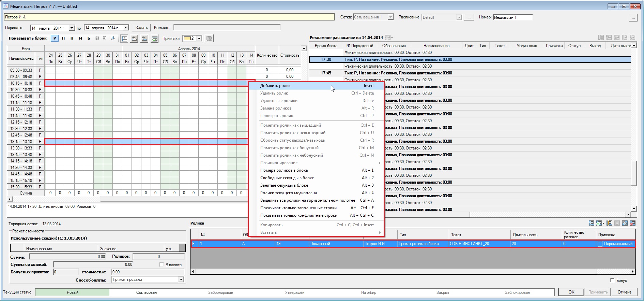Screen dimensions: 644x301
Task: Choose Номера роликов в блоке menu item
Action: click(x=317, y=170)
